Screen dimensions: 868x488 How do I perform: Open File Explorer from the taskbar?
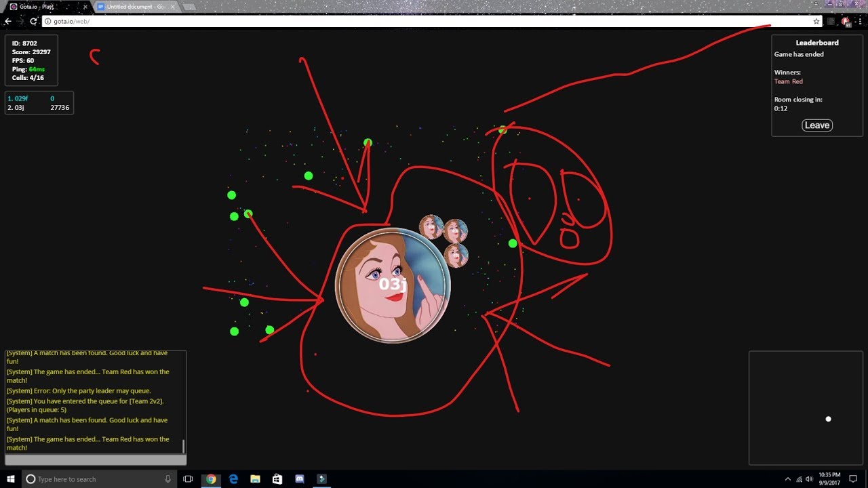255,479
